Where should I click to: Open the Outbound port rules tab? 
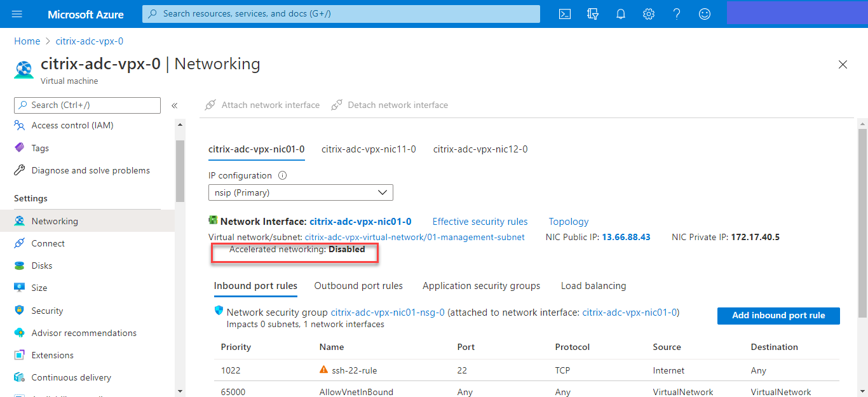pos(358,286)
